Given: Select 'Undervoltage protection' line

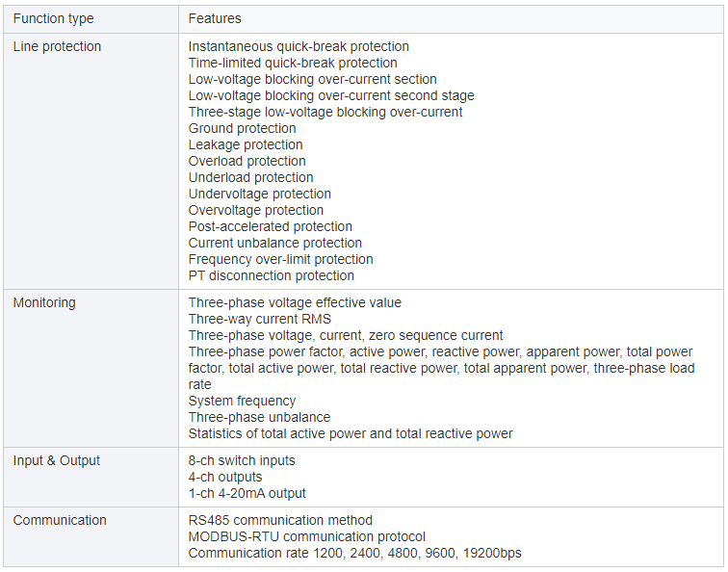Looking at the screenshot, I should 260,194.
